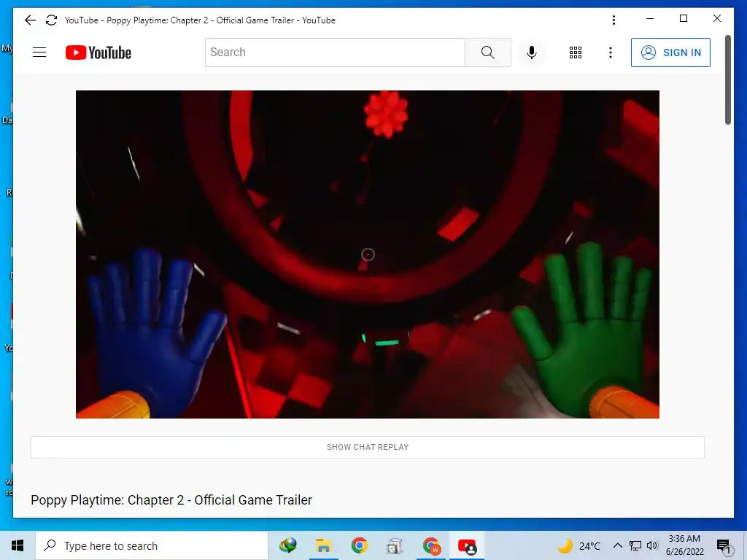Screen dimensions: 747x560
Task: Click the SIGN IN button
Action: point(670,52)
